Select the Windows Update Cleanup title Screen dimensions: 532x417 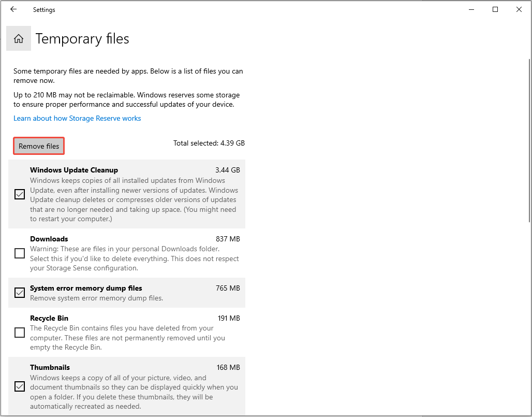(x=74, y=170)
